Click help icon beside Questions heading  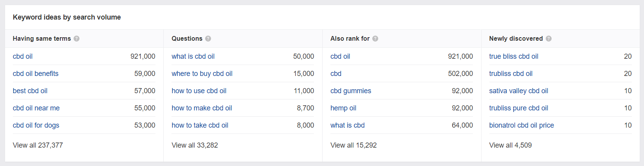tap(208, 39)
